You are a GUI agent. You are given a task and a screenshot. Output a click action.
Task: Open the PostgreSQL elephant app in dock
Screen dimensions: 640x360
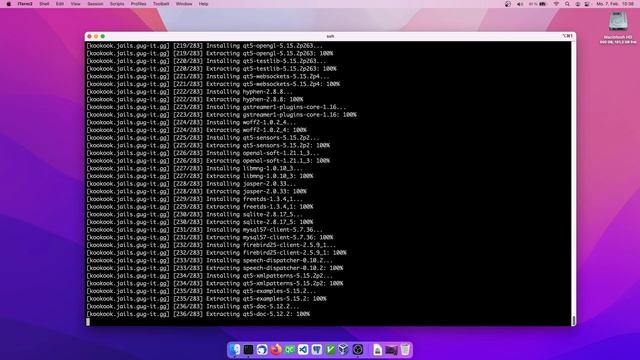(x=317, y=350)
